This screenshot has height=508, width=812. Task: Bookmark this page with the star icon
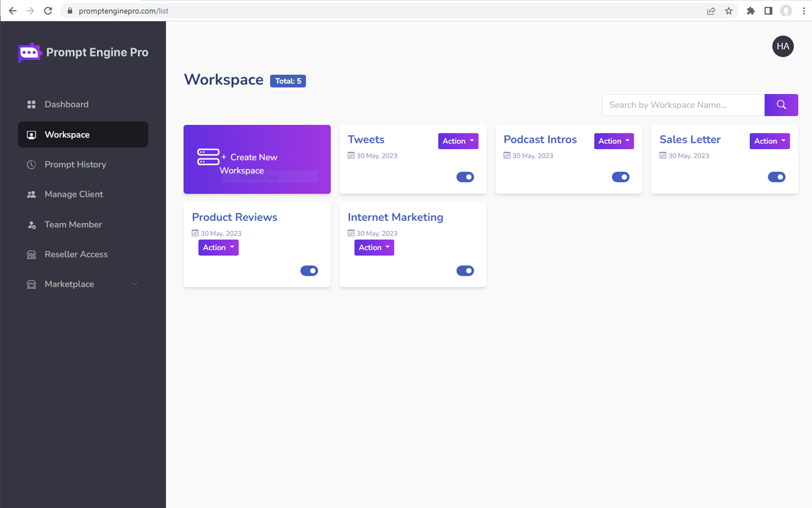click(x=729, y=11)
